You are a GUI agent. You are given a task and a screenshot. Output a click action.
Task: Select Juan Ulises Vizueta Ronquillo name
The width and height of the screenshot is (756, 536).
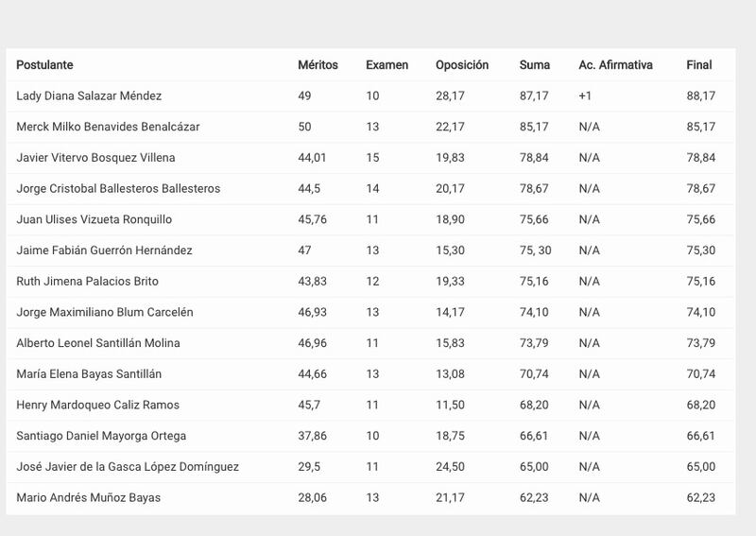pos(94,219)
